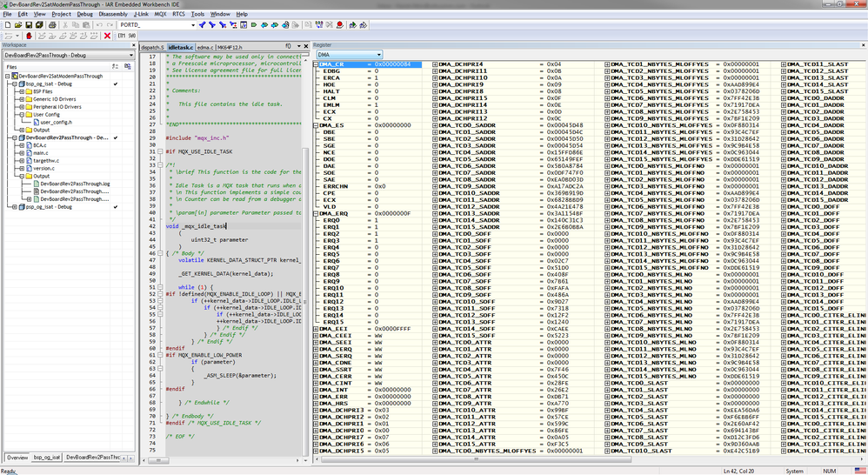The width and height of the screenshot is (868, 475).
Task: Open the user_config.h file in tree
Action: click(x=55, y=122)
